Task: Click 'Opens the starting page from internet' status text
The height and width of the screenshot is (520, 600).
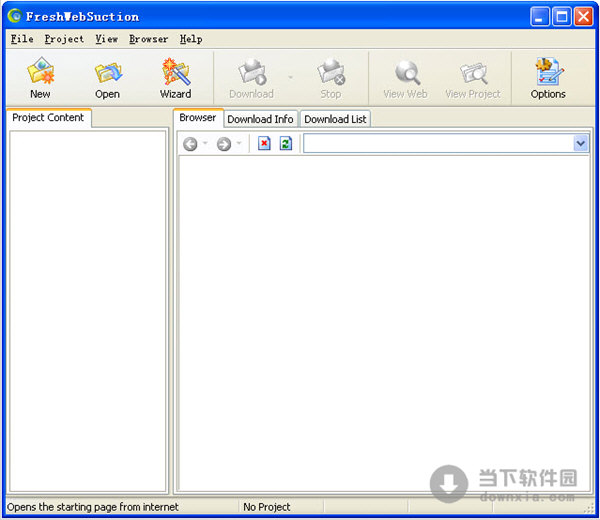Action: coord(93,507)
